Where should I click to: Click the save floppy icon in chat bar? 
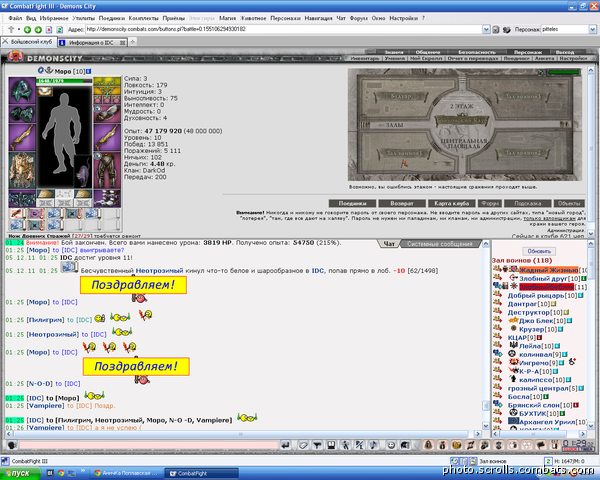click(331, 445)
